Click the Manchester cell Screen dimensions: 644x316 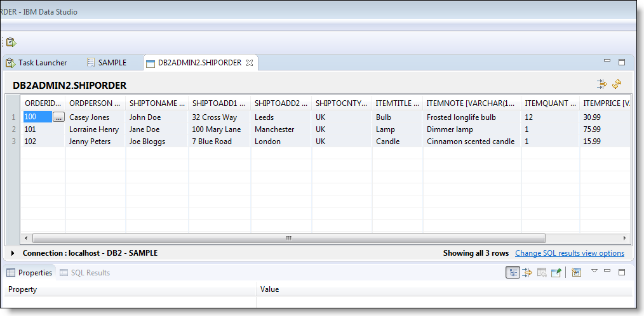click(x=281, y=129)
